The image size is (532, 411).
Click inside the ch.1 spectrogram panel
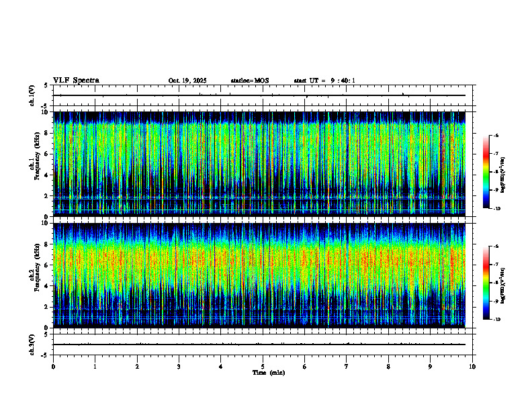tap(259, 164)
